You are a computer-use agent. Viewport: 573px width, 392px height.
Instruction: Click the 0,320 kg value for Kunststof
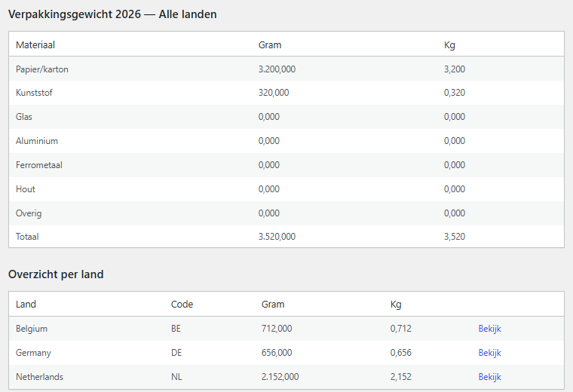click(454, 93)
